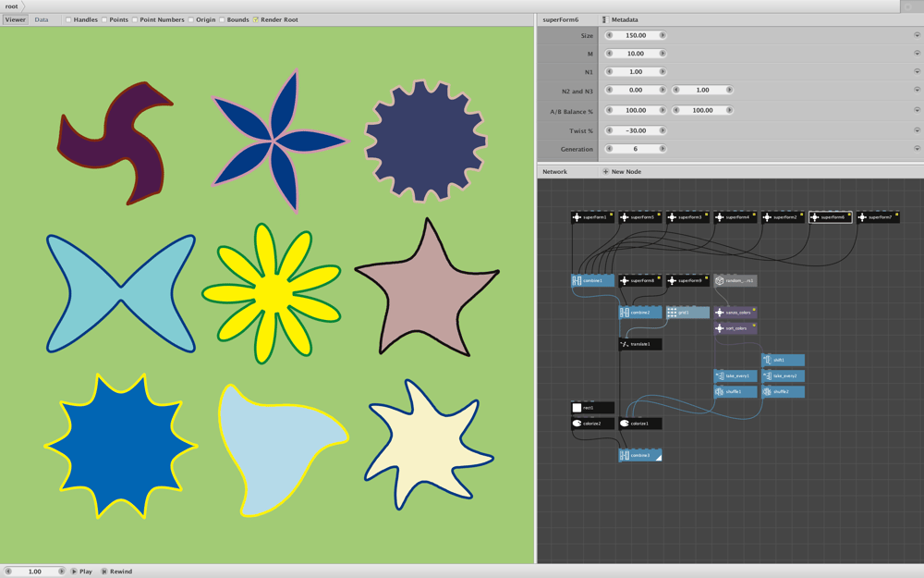
Task: Select the random numbers node
Action: (736, 281)
